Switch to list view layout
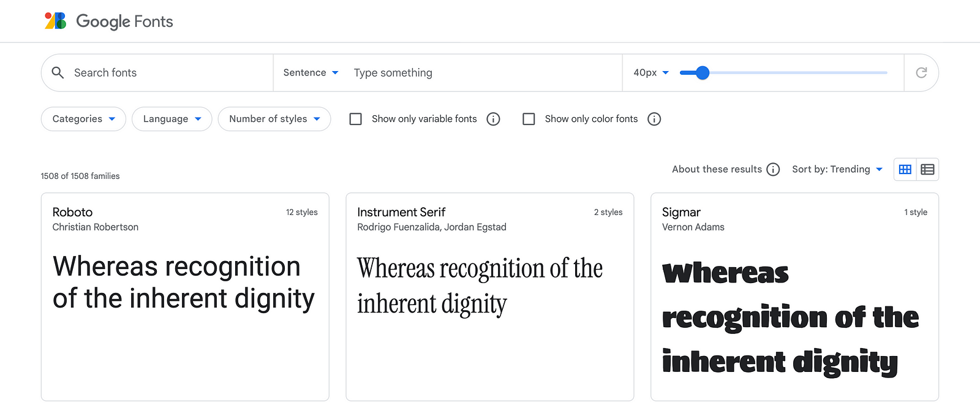The width and height of the screenshot is (980, 413). [927, 170]
